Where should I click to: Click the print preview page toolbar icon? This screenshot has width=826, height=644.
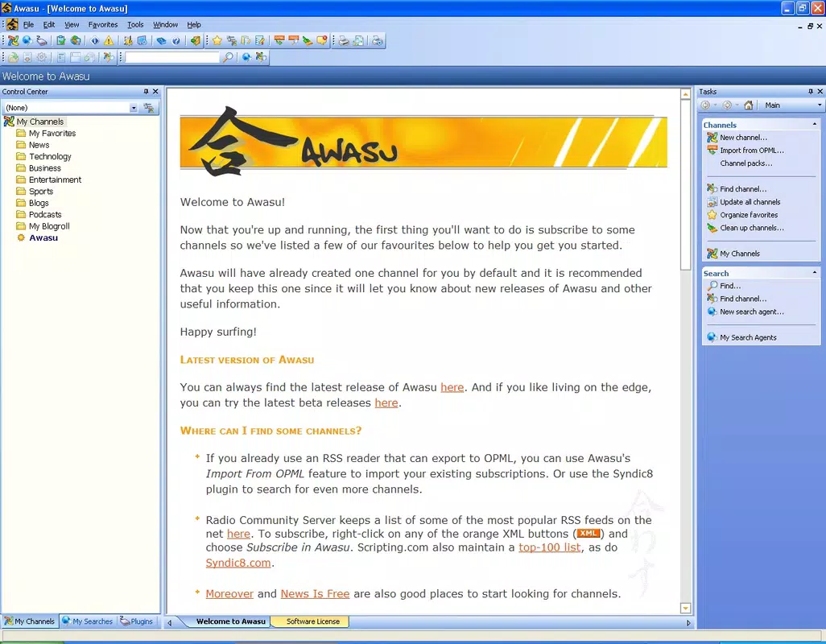pyautogui.click(x=358, y=40)
